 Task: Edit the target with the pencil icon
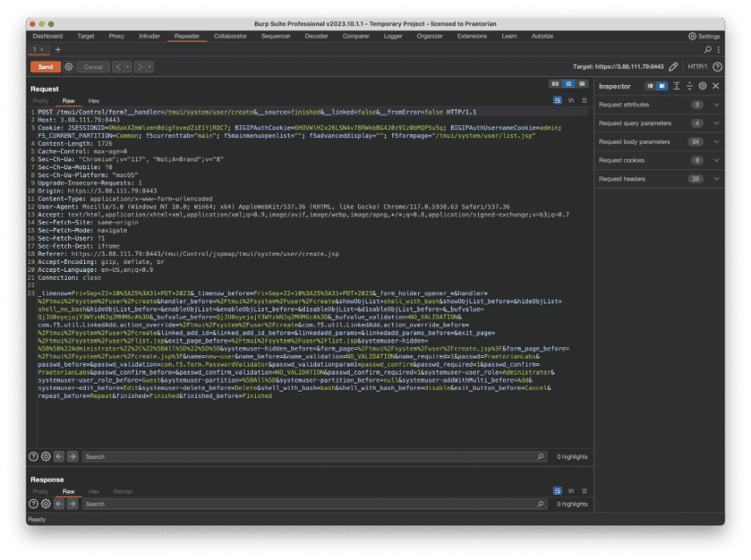point(673,67)
